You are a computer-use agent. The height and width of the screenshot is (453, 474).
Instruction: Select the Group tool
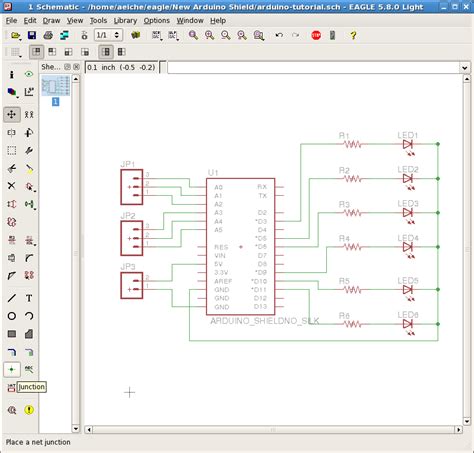pyautogui.click(x=12, y=150)
